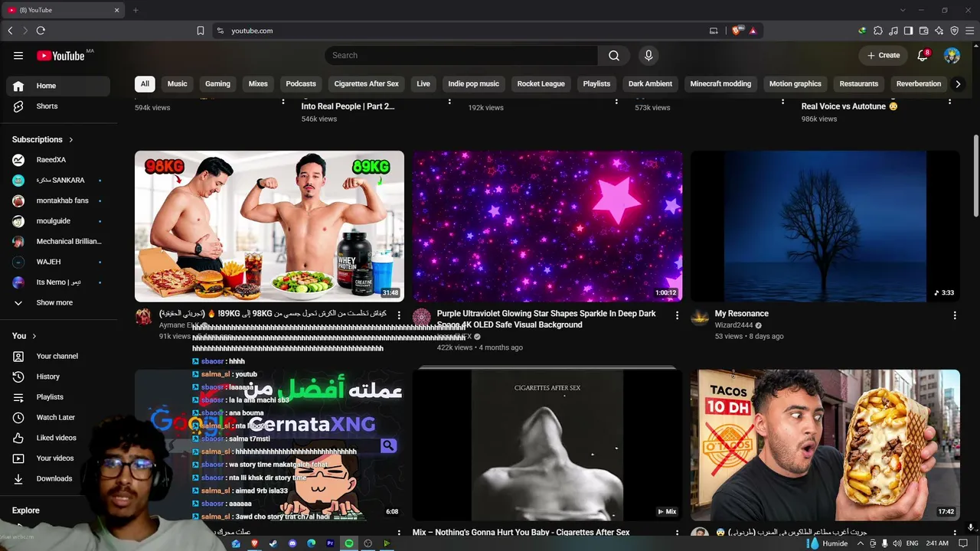The width and height of the screenshot is (980, 551).
Task: Open Brave Playlist music note icon
Action: tap(893, 31)
